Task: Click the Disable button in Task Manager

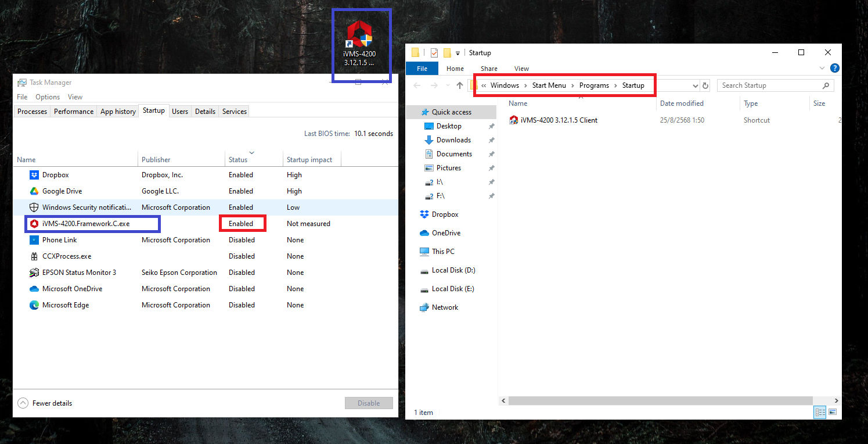Action: click(x=369, y=403)
